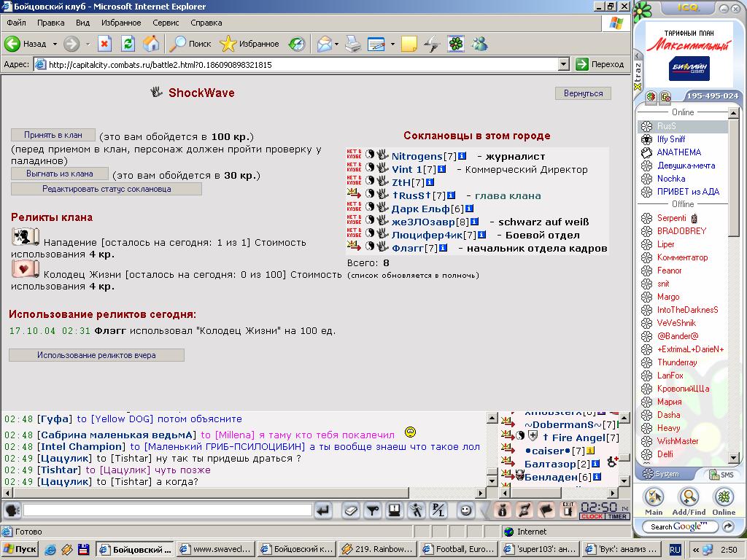The height and width of the screenshot is (560, 747).
Task: Click the chat message input field
Action: (168, 510)
